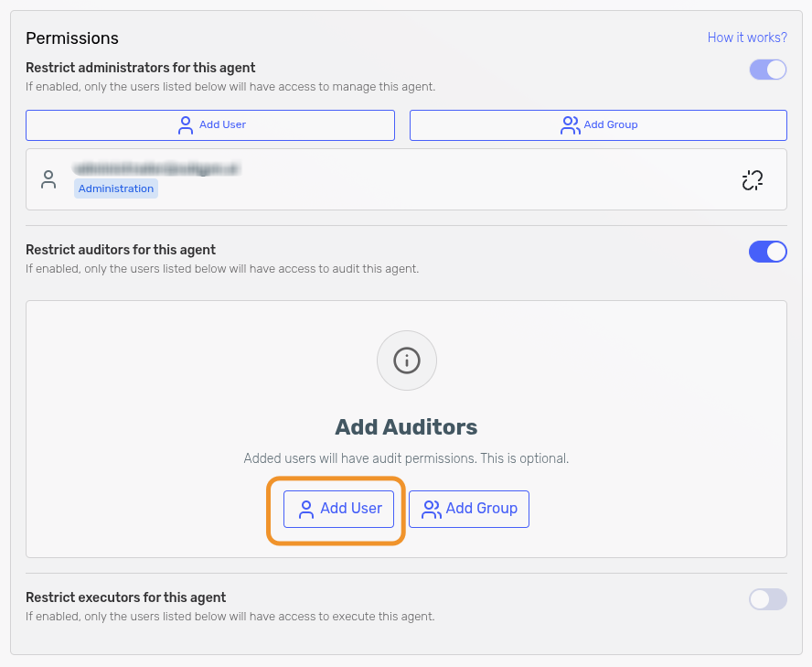Image resolution: width=812 pixels, height=667 pixels.
Task: Click the info circle icon above Add Auditors
Action: tap(406, 360)
